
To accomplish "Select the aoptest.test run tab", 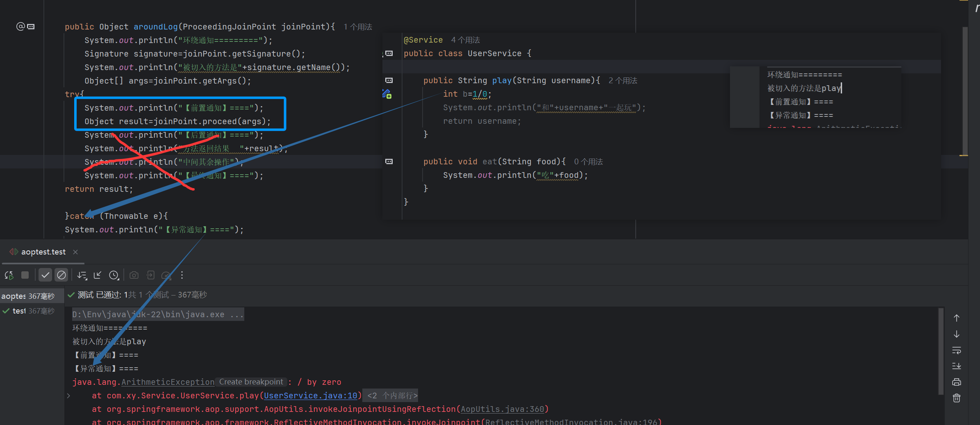I will pyautogui.click(x=43, y=252).
